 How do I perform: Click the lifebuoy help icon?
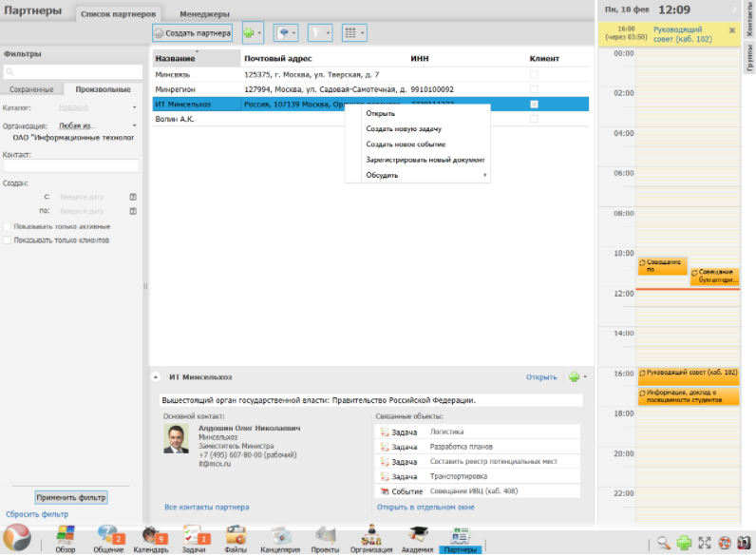coord(724,543)
